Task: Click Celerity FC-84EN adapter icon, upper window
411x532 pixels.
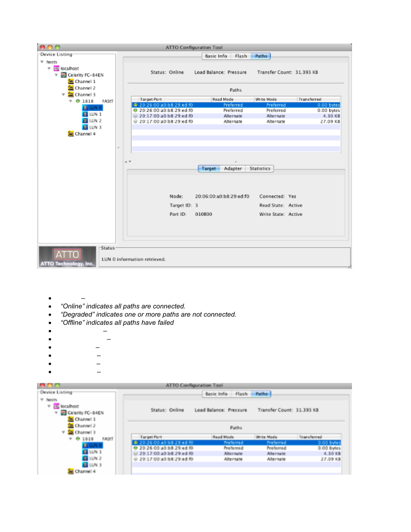Action: point(63,75)
